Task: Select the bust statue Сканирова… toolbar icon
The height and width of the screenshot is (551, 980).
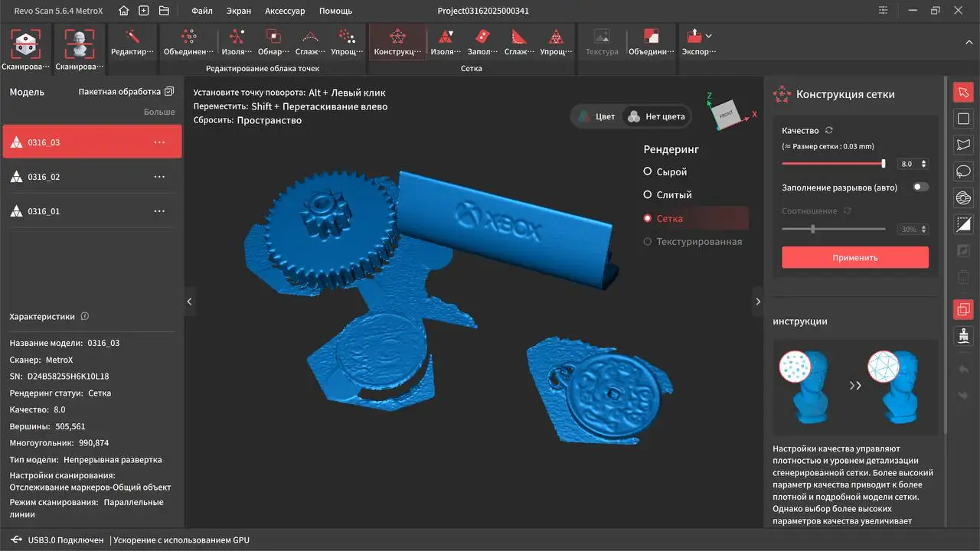Action: coord(80,50)
